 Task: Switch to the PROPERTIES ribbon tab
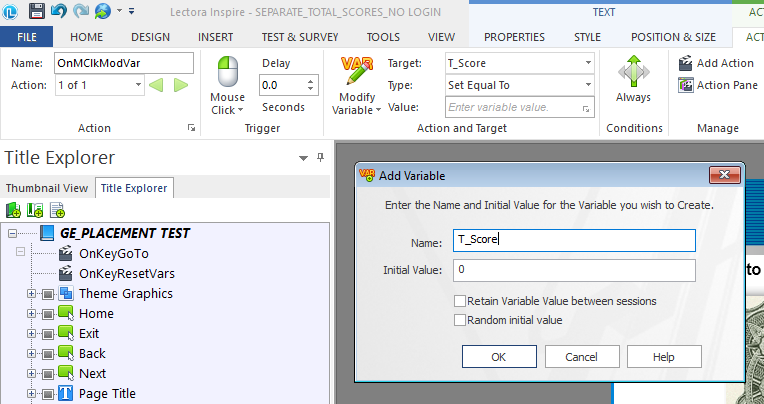[514, 37]
